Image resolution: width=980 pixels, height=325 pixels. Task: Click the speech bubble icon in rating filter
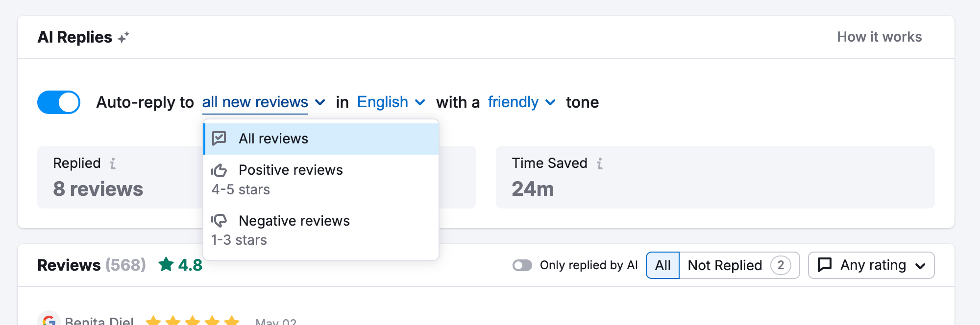click(x=825, y=265)
